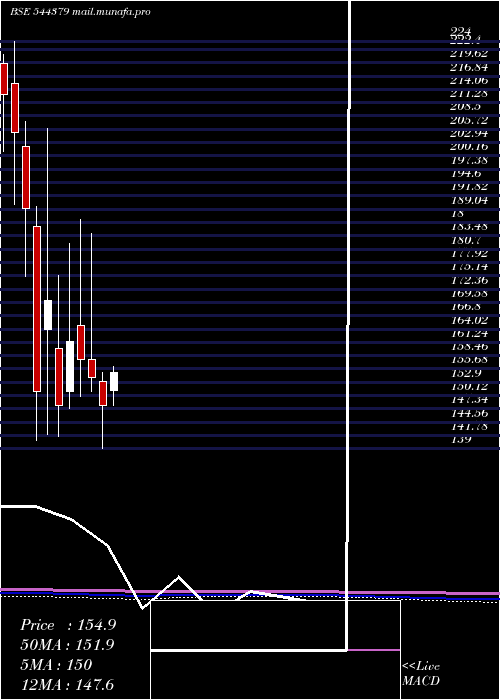
Task: Click the first white candlestick near 166.8
Action: click(48, 315)
